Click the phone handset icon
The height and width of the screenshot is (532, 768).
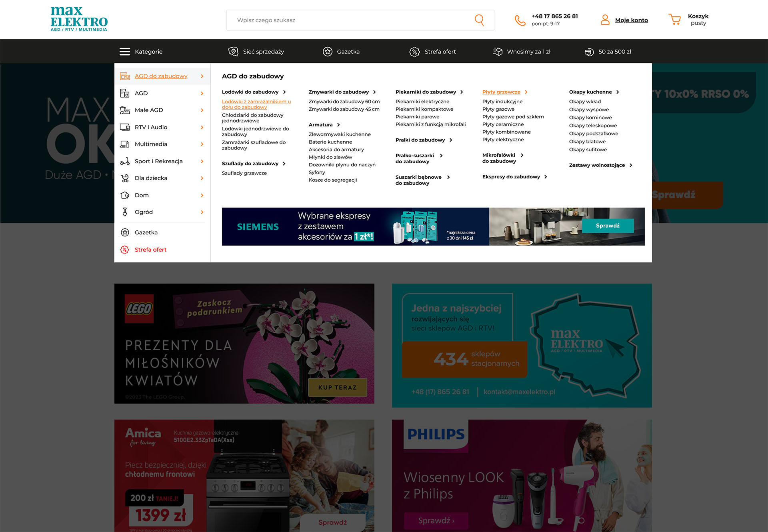[520, 20]
